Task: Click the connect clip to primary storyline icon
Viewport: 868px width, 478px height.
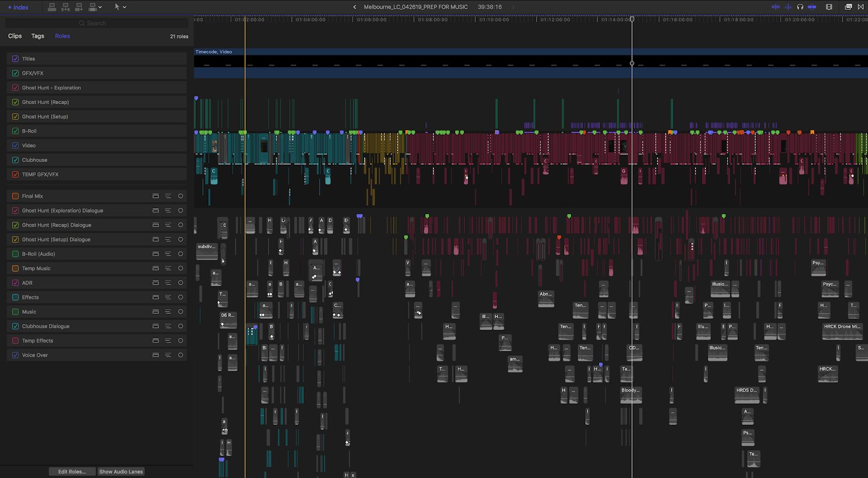Action: (52, 7)
